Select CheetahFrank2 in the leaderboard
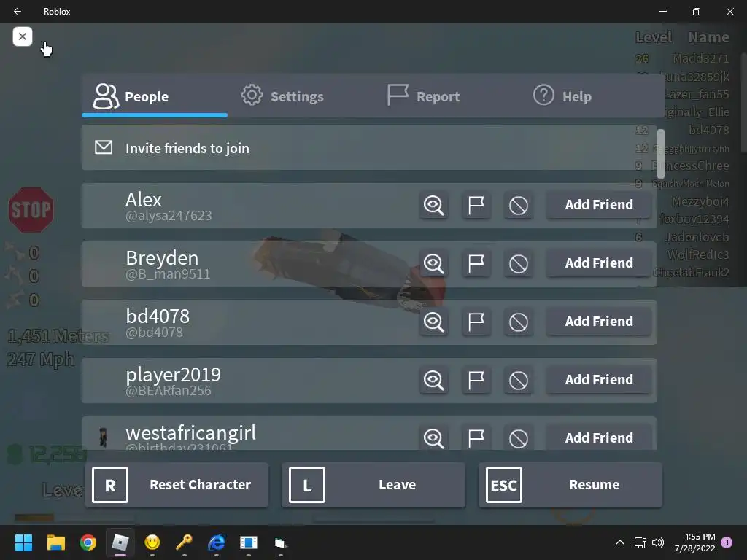The image size is (747, 560). pyautogui.click(x=691, y=273)
